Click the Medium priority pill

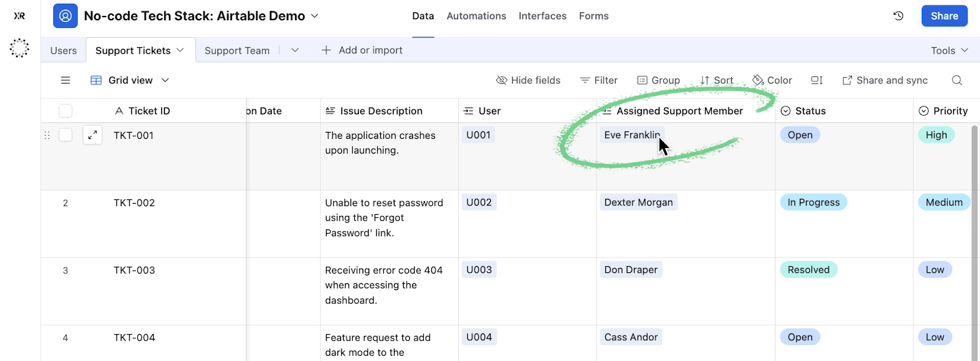tap(944, 203)
